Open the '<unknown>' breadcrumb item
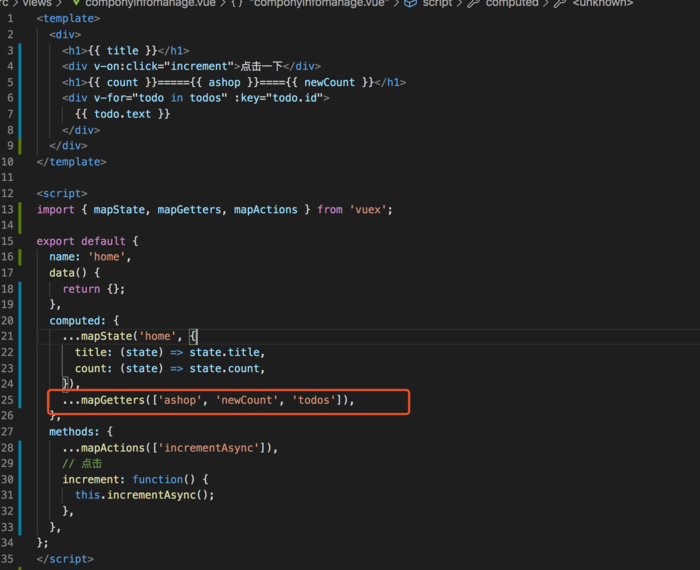This screenshot has height=570, width=700. [x=603, y=3]
